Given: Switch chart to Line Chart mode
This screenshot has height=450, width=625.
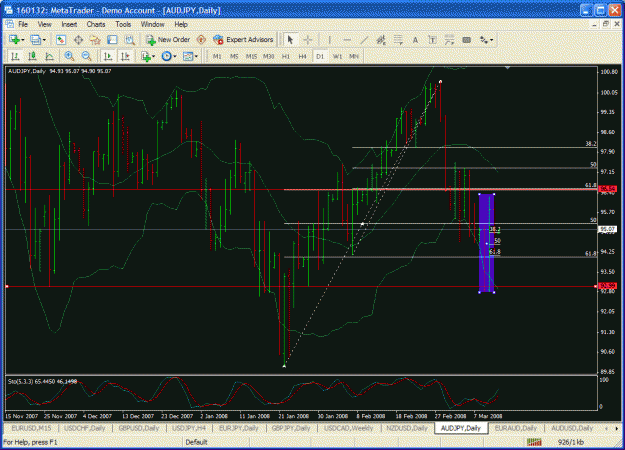Looking at the screenshot, I should 49,56.
